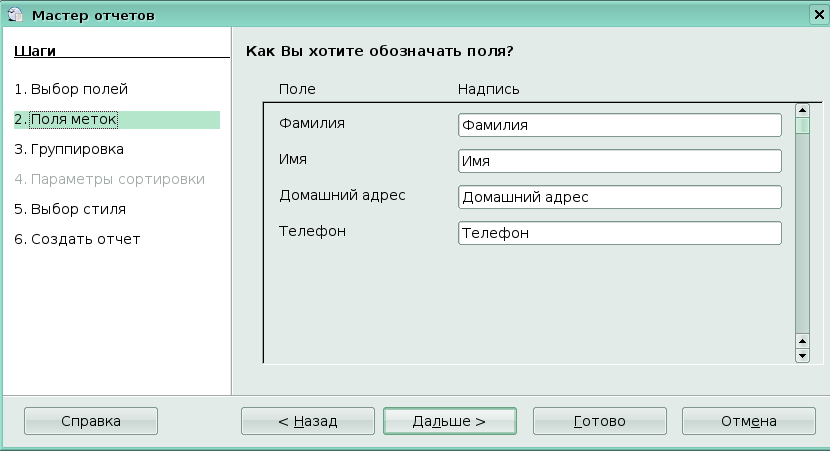Jump to step 3 Группировка

pyautogui.click(x=69, y=149)
